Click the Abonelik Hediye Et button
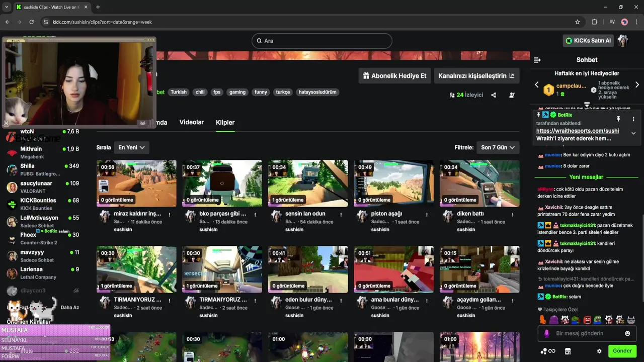This screenshot has width=644, height=362. 395,76
